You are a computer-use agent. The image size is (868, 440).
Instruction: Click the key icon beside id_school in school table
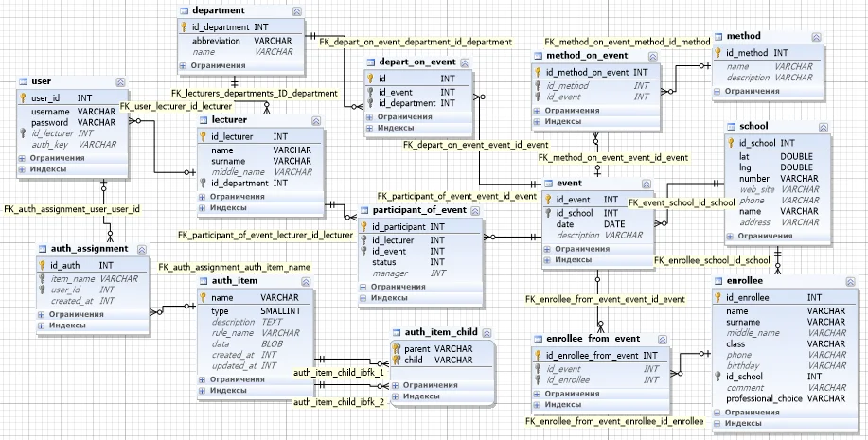click(x=731, y=142)
